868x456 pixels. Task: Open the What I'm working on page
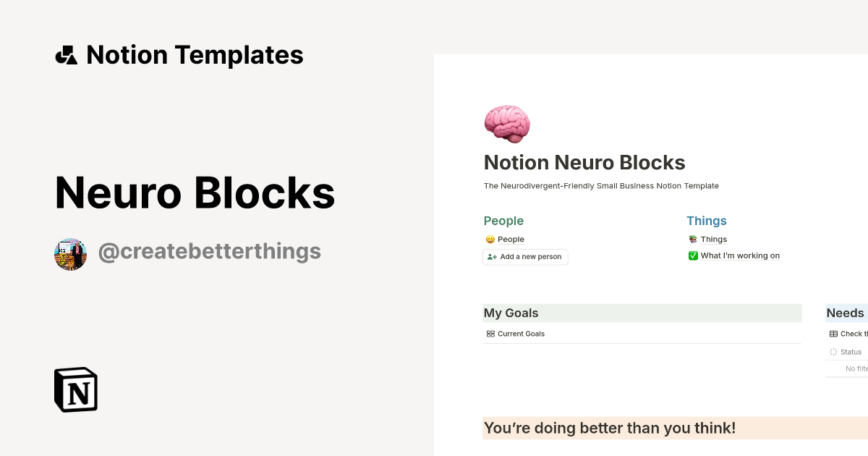(x=739, y=256)
